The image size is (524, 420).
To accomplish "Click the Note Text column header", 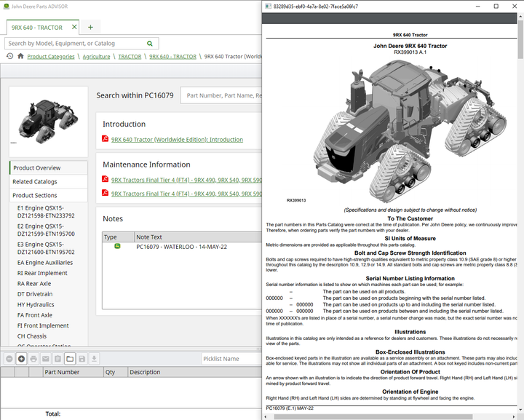I will coord(198,237).
